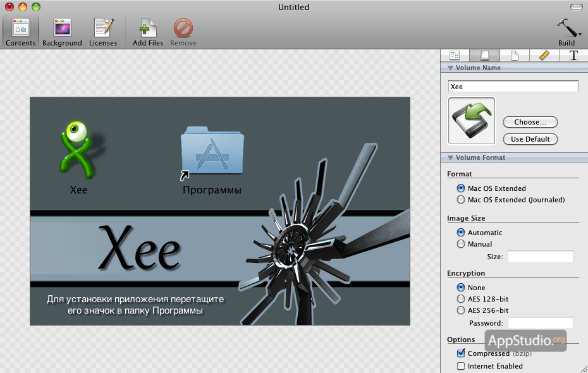
Task: Click the Password input field
Action: coord(541,323)
